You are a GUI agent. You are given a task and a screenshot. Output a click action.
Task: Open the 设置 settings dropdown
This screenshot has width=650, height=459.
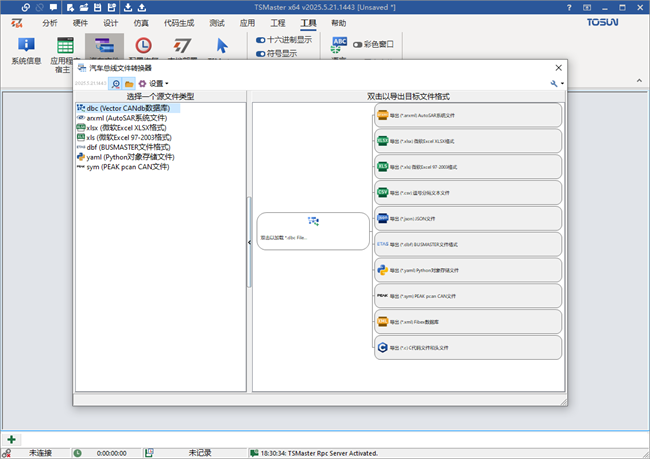point(153,83)
